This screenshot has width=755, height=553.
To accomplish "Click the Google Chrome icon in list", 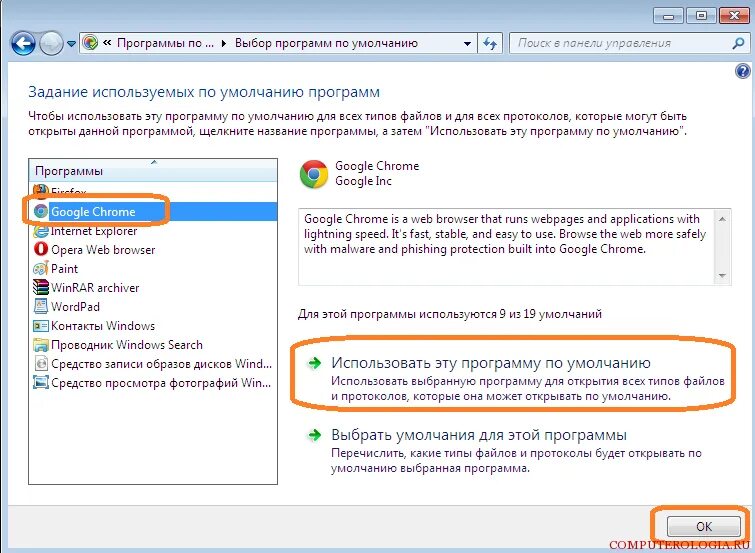I will [x=41, y=211].
